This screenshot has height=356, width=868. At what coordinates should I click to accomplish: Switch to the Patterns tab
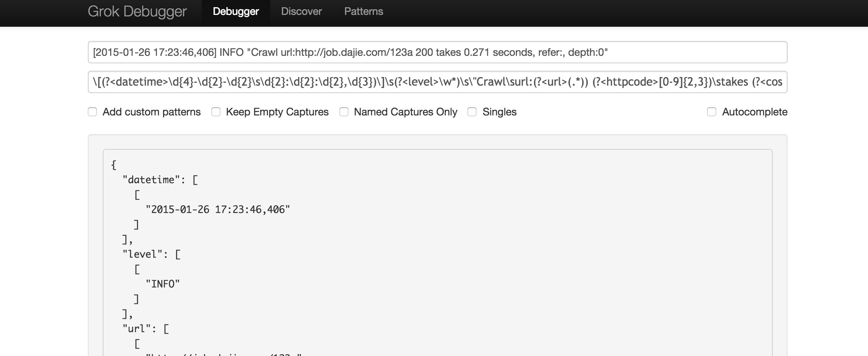pos(363,12)
